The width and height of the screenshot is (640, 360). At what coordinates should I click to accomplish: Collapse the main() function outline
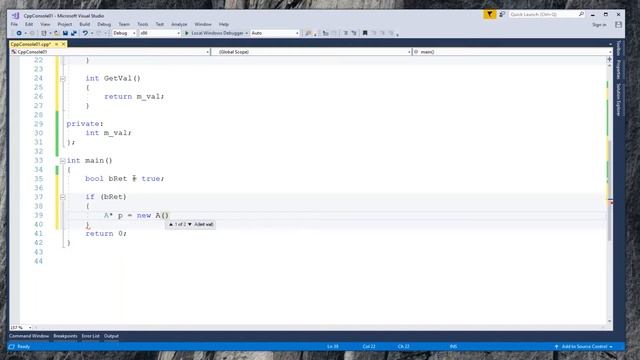(62, 161)
